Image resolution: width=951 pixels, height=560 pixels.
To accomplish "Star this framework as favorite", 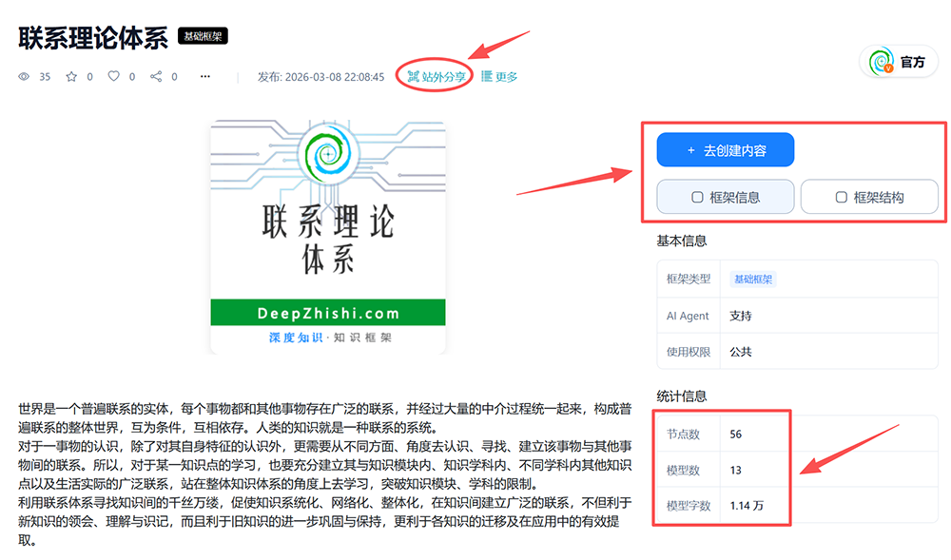I will click(71, 76).
